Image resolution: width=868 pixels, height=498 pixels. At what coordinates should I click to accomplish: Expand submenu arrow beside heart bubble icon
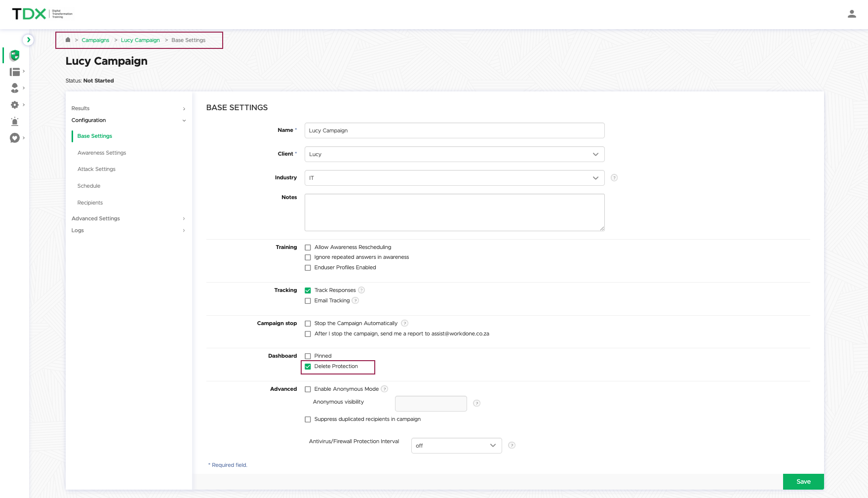point(24,138)
